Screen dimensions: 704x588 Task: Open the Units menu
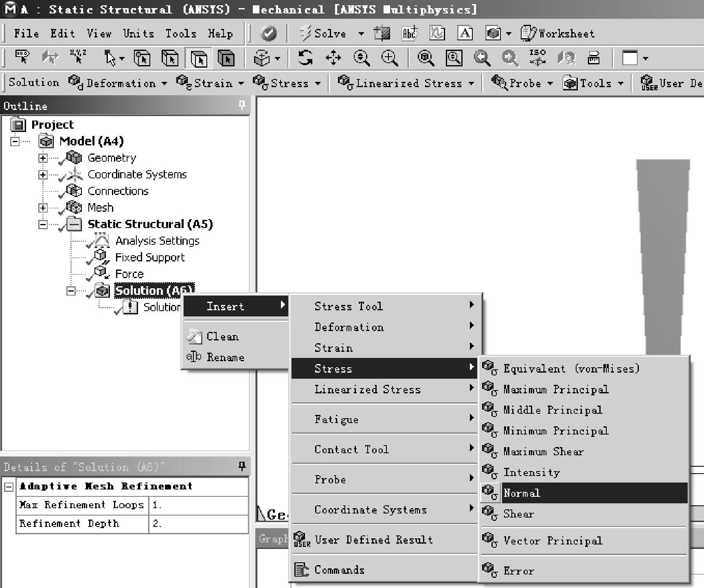(138, 33)
